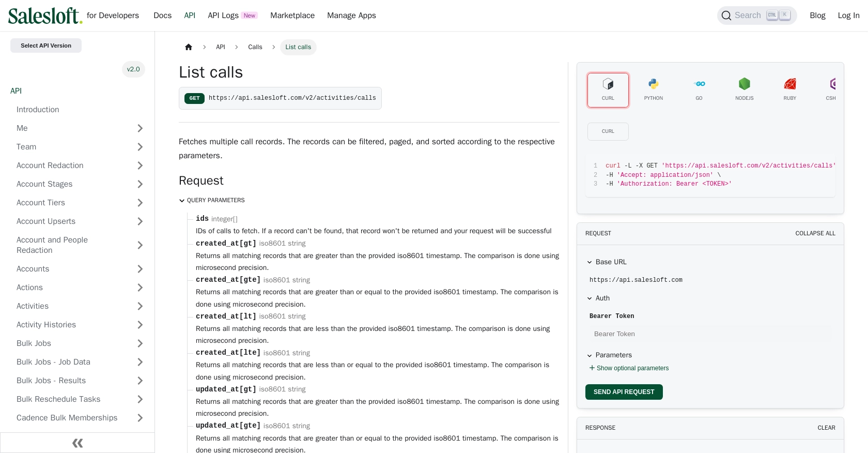Viewport: 868px width, 453px height.
Task: Click the 'for Developers' header text
Action: [x=113, y=16]
